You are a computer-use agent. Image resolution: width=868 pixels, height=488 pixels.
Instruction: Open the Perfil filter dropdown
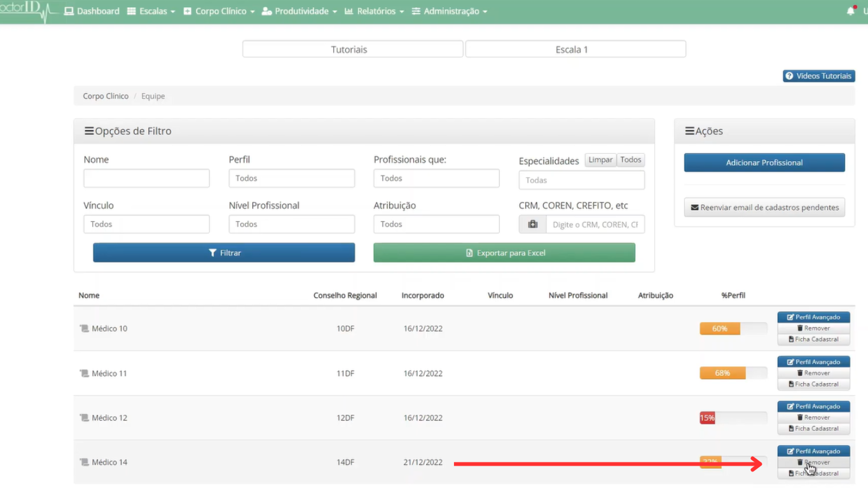tap(291, 178)
